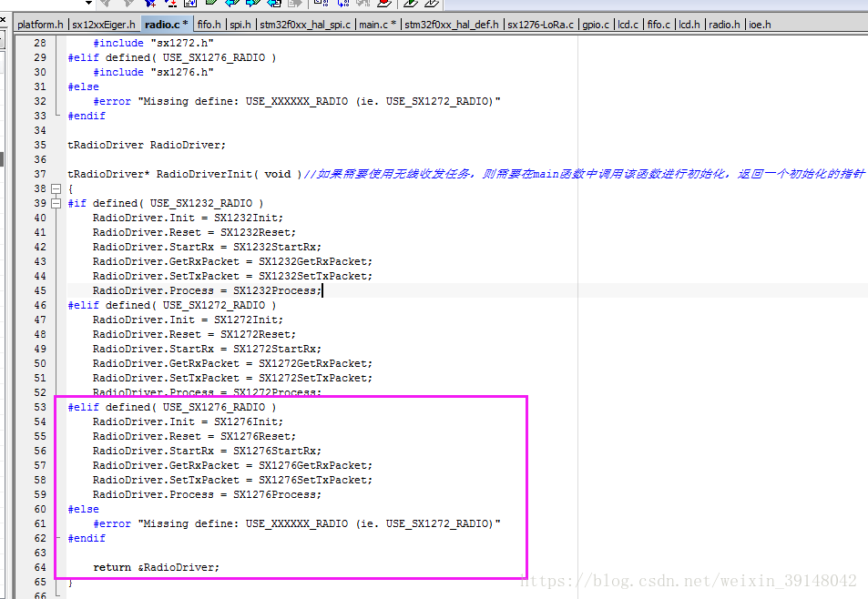
Task: Click 'RadioDriver.GetRxPacket = SX1276GetRxPacket;' line
Action: click(232, 465)
